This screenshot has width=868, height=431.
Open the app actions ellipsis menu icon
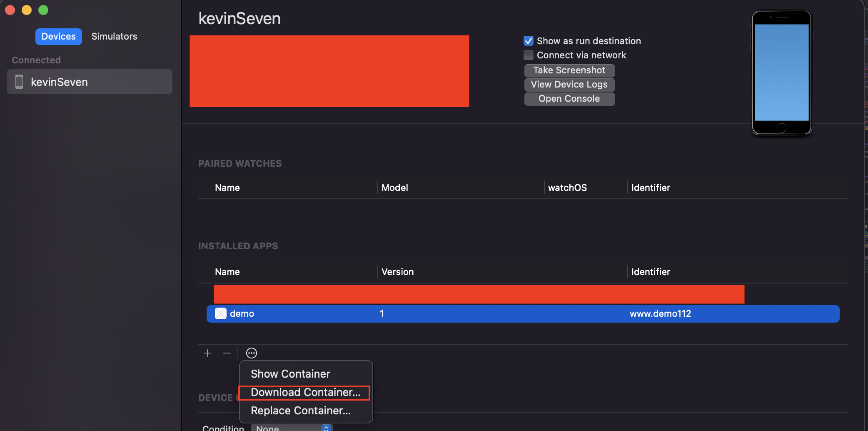pyautogui.click(x=252, y=353)
